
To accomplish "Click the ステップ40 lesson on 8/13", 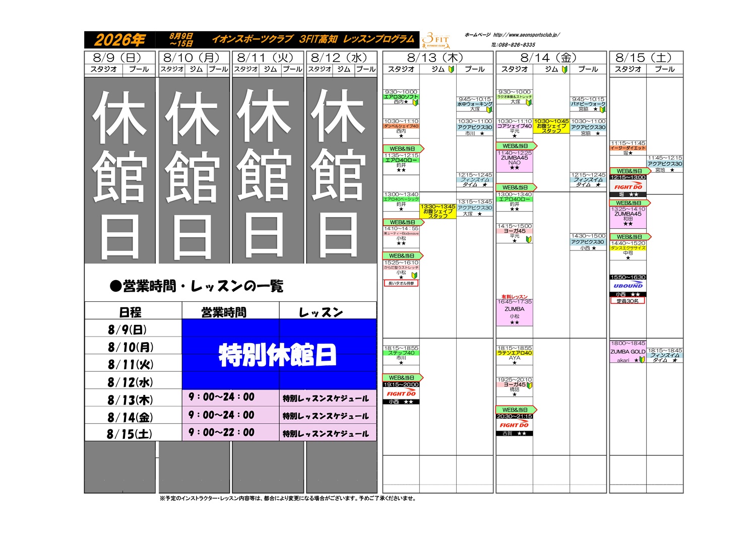I will (401, 353).
